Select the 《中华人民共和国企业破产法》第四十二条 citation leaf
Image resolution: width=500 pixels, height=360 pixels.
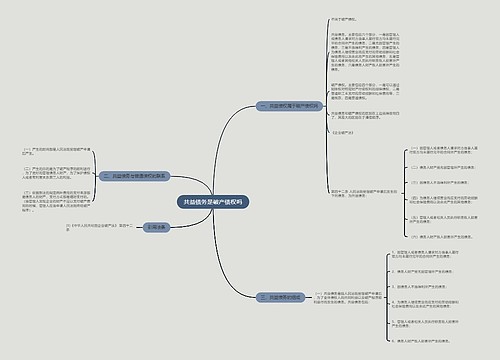(x=99, y=228)
